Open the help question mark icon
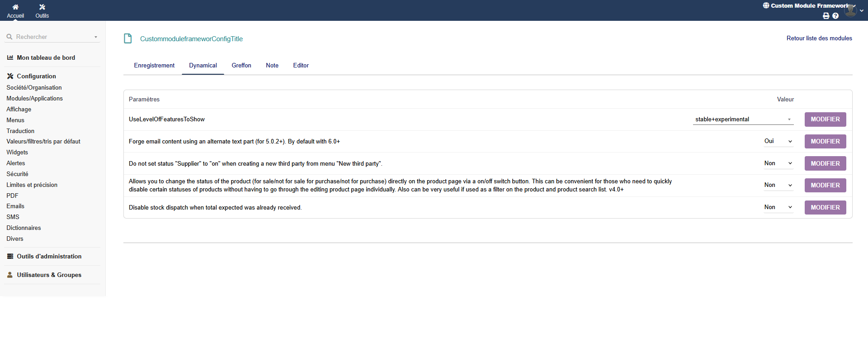Screen dimensions: 868x358 pos(835,16)
